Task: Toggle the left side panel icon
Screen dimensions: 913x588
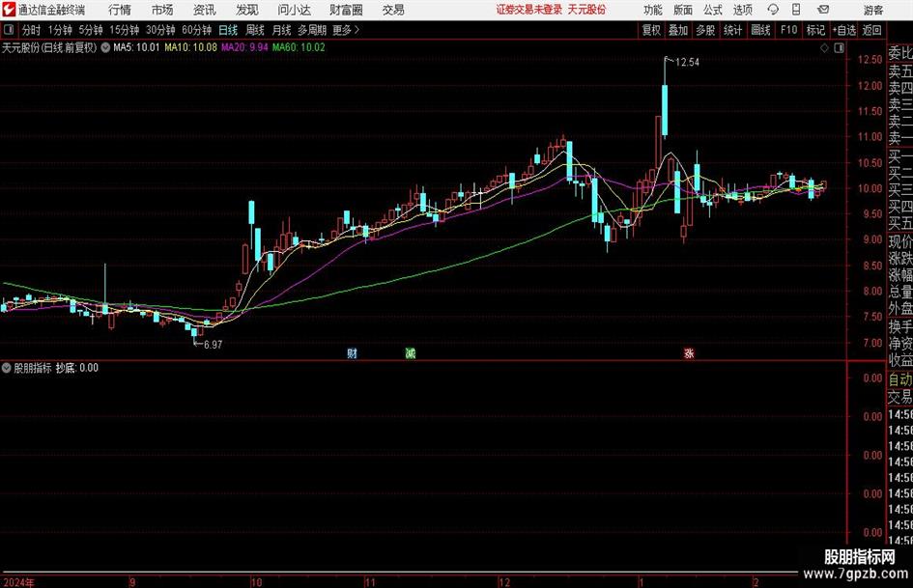Action: click(x=9, y=30)
